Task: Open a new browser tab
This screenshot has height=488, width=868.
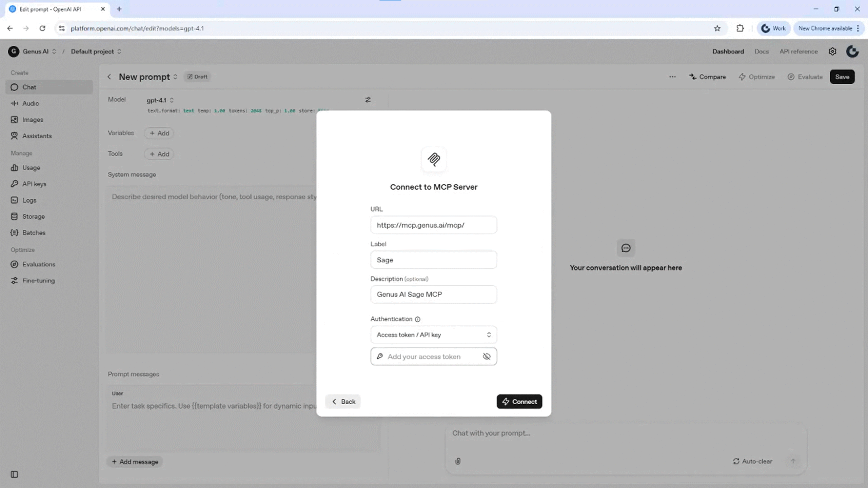Action: pos(119,9)
